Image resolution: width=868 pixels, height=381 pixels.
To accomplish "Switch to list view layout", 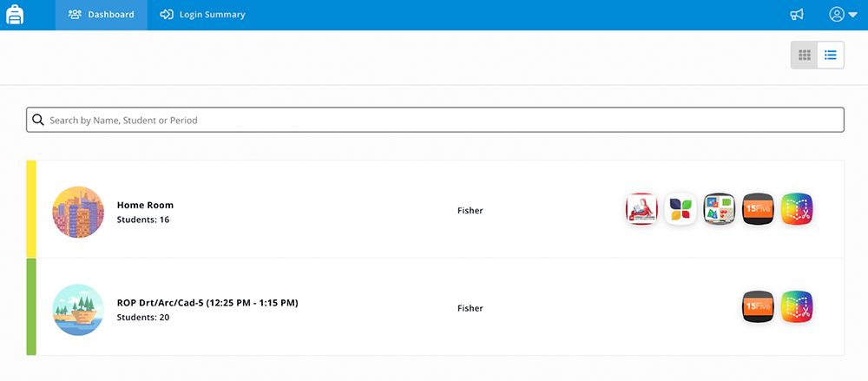I will (831, 55).
